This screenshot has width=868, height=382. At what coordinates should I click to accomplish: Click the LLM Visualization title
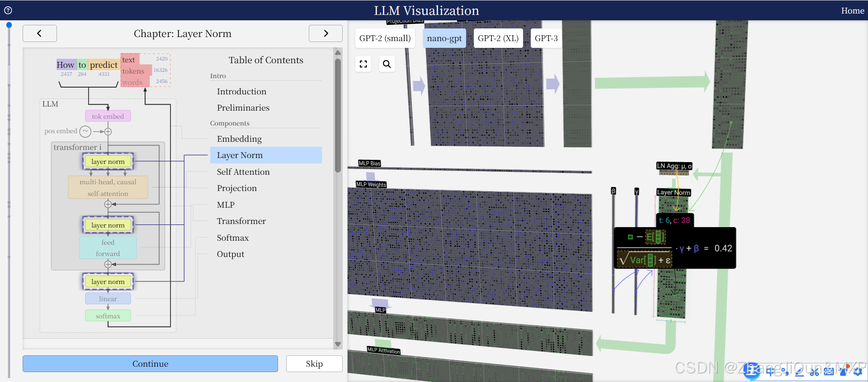point(426,10)
